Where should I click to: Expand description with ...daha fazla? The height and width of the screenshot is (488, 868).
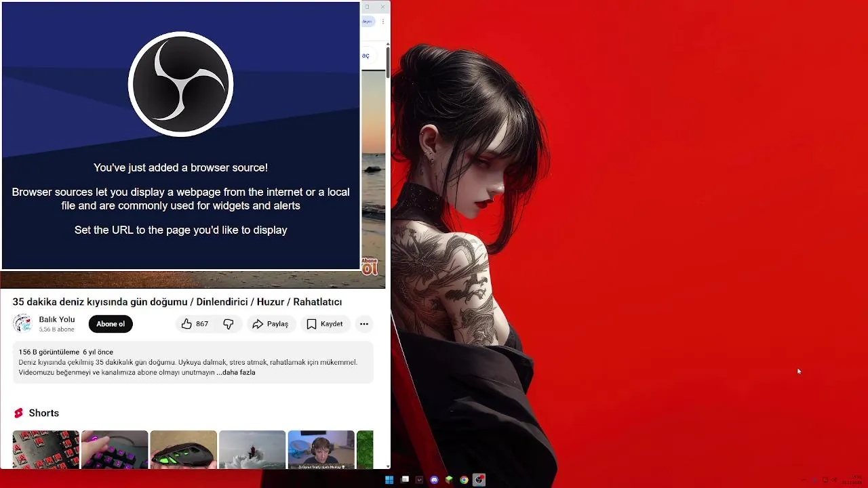[x=236, y=372]
